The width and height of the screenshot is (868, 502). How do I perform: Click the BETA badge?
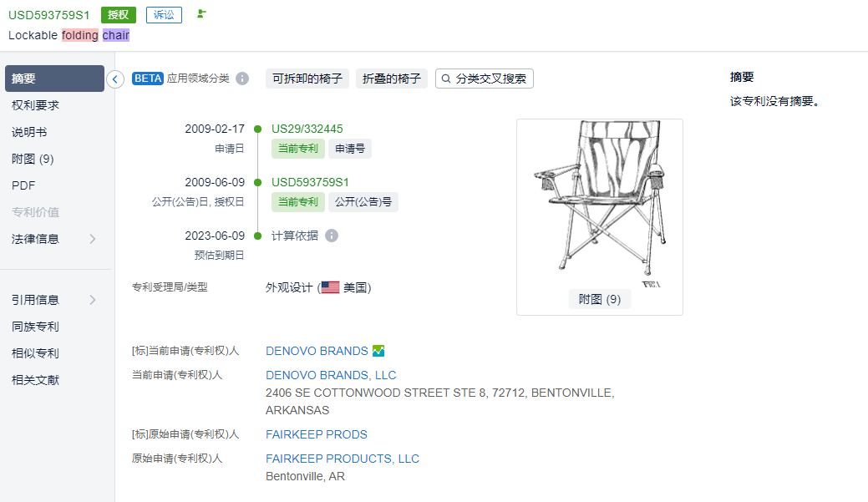(x=148, y=79)
